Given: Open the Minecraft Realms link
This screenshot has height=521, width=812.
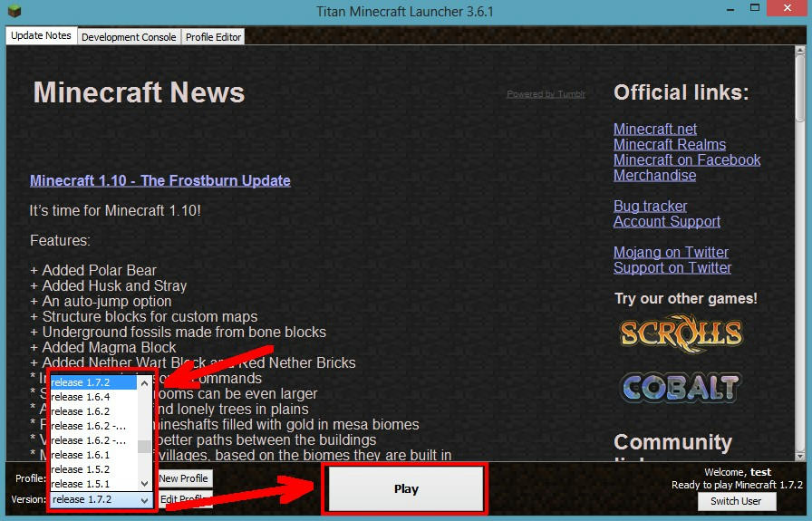Looking at the screenshot, I should [x=670, y=144].
